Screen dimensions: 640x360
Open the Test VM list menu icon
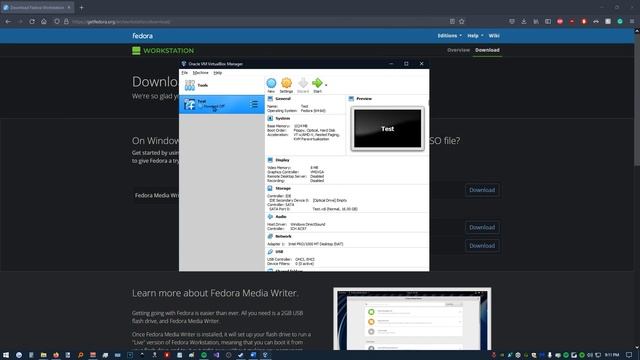coord(254,104)
